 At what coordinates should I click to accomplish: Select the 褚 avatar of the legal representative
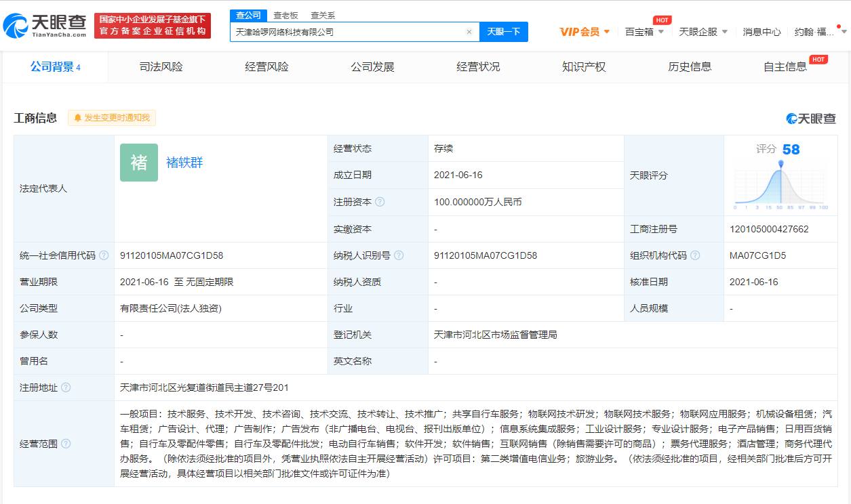(139, 163)
